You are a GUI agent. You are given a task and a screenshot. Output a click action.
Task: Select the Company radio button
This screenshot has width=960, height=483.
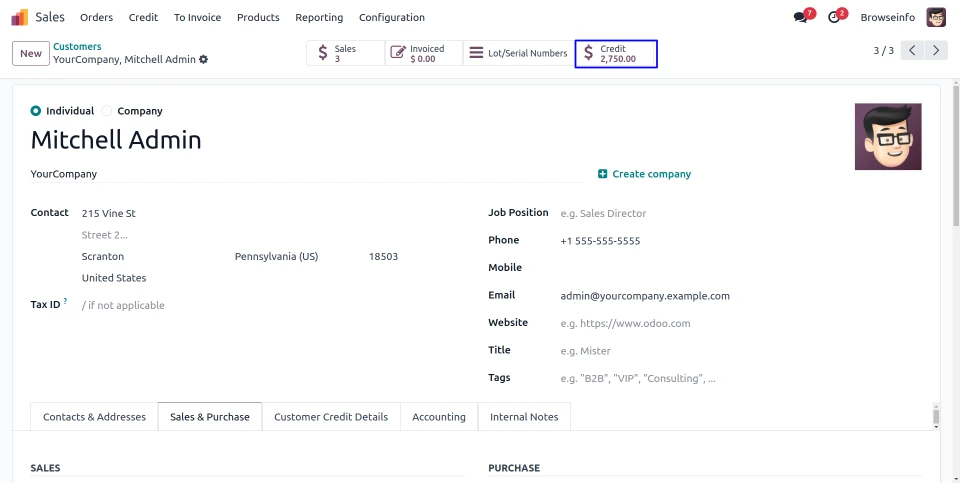[107, 111]
